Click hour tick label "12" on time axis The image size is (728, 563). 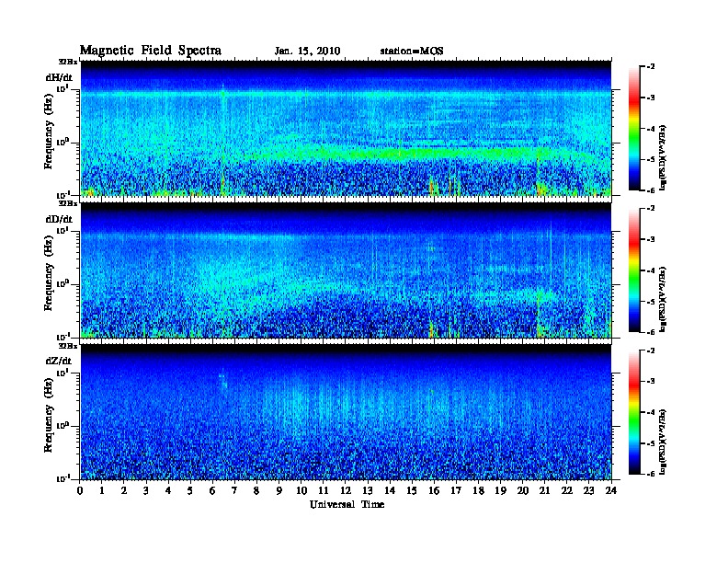click(x=346, y=490)
